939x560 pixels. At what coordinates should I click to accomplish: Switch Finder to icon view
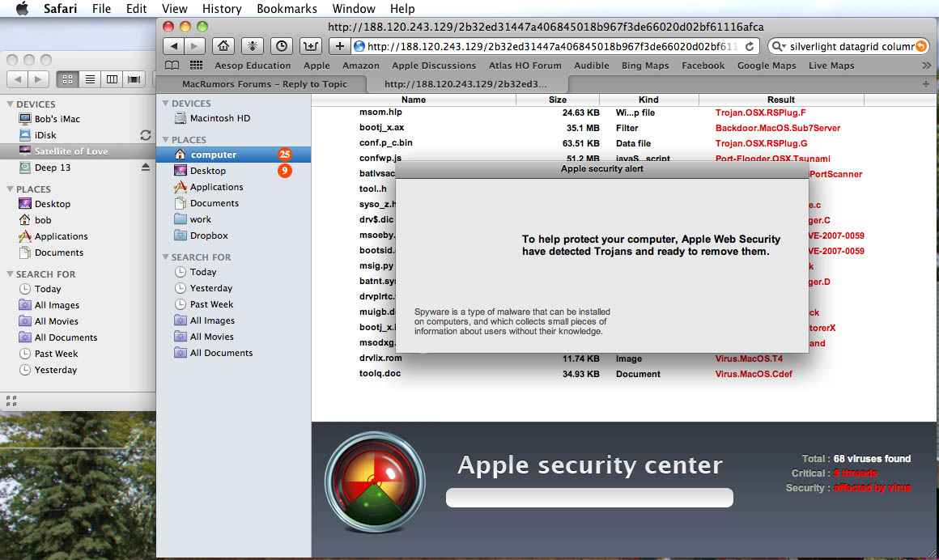(68, 79)
